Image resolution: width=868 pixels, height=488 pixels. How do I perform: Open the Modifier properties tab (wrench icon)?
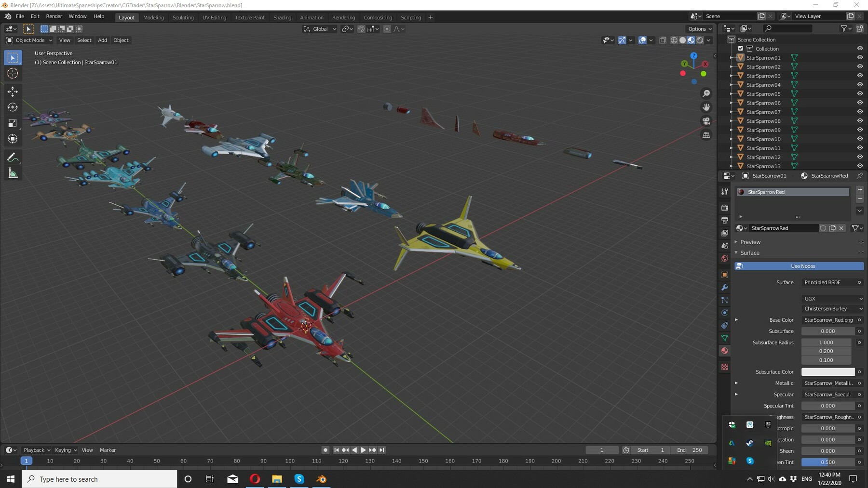725,287
